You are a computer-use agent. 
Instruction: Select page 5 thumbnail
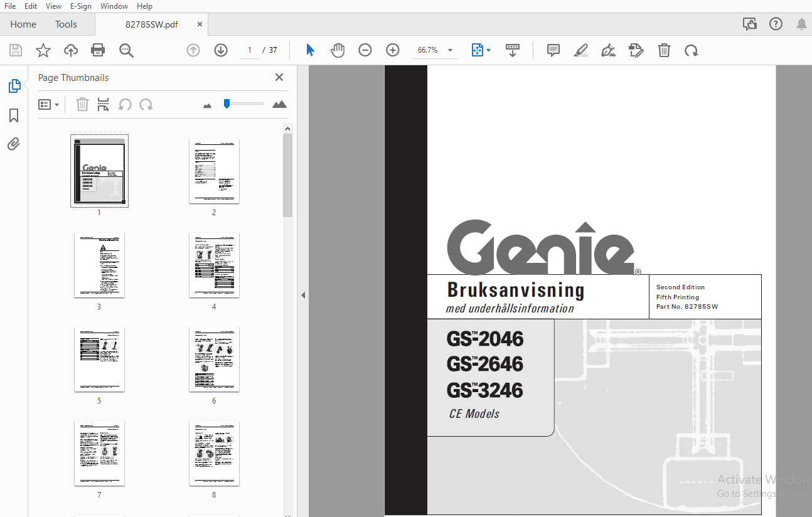click(x=99, y=360)
